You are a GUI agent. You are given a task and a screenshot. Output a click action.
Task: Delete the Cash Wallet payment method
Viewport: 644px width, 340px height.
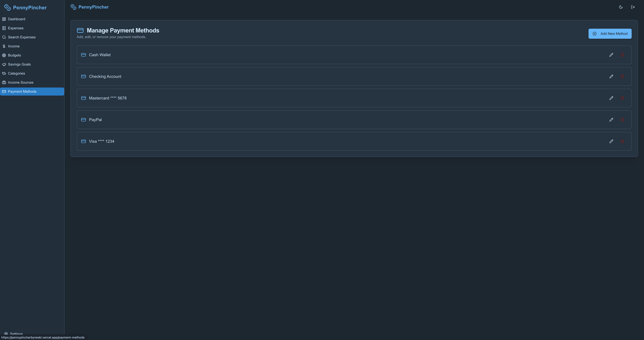pos(622,55)
